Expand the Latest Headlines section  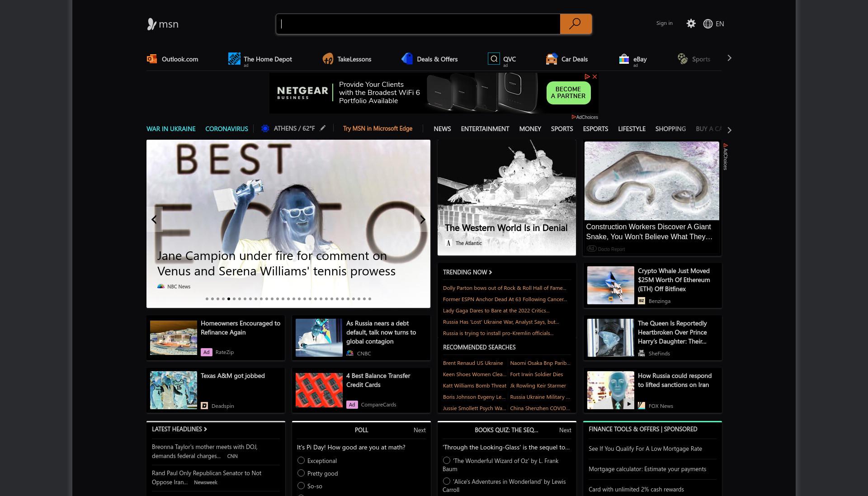point(179,429)
